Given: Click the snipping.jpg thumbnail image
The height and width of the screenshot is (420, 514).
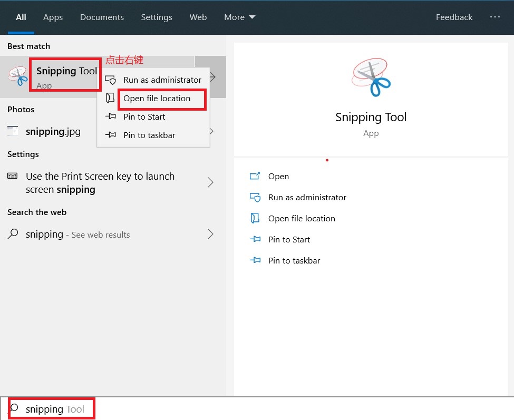Looking at the screenshot, I should coord(13,131).
